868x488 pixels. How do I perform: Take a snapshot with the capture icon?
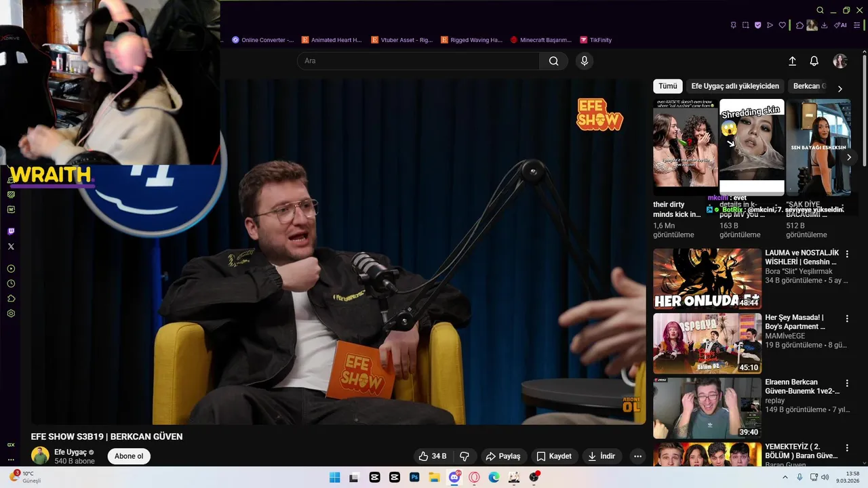tap(745, 25)
